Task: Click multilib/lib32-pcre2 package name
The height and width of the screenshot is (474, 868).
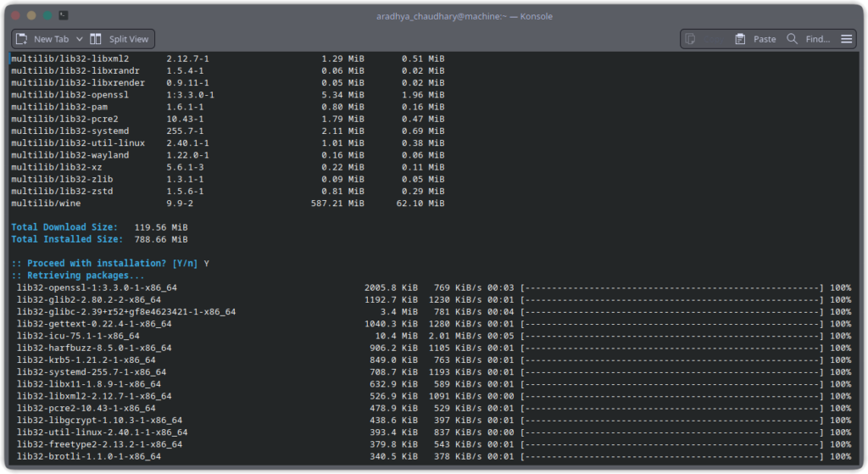Action: coord(64,119)
